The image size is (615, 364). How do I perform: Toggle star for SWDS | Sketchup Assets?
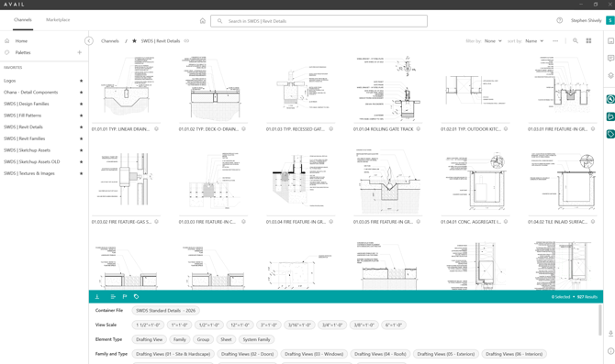tap(81, 150)
